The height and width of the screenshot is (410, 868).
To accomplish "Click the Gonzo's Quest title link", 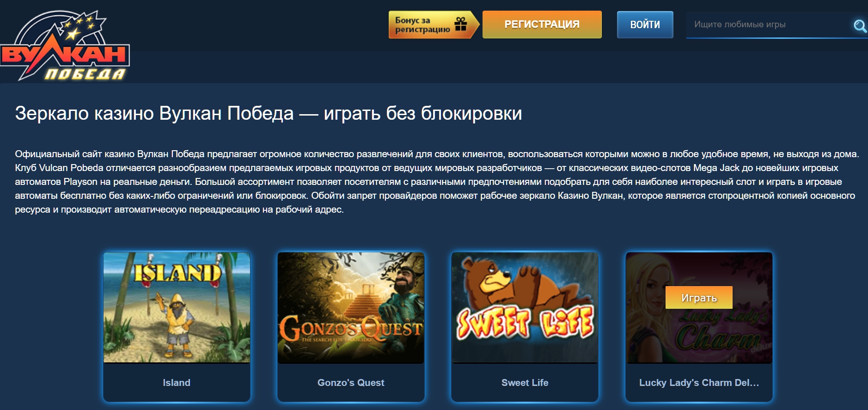I will pos(351,383).
